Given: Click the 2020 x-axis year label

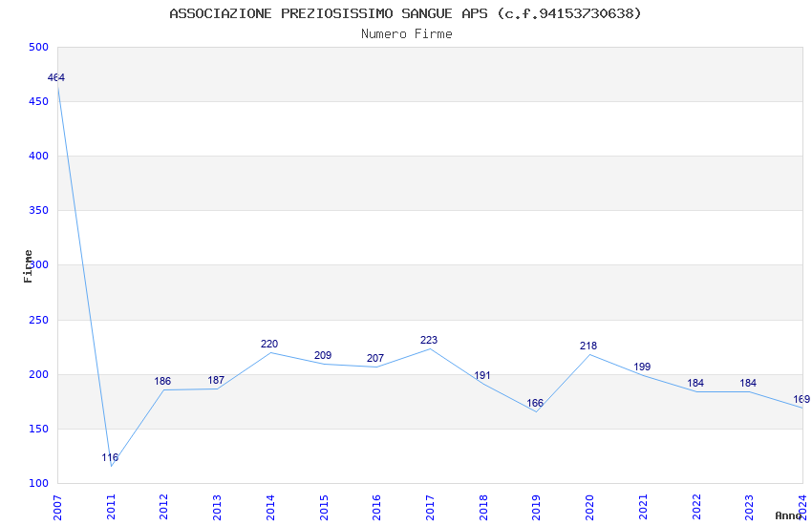Looking at the screenshot, I should 589,507.
